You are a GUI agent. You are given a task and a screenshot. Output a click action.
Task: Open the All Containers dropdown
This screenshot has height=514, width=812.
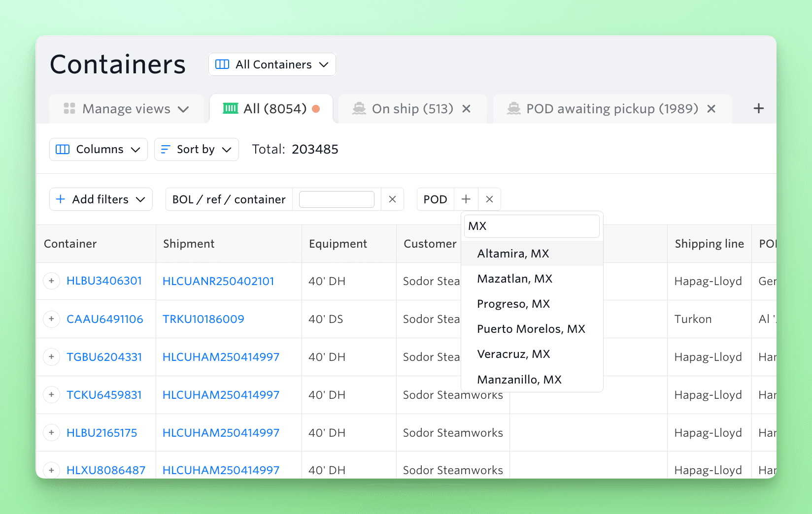point(272,64)
